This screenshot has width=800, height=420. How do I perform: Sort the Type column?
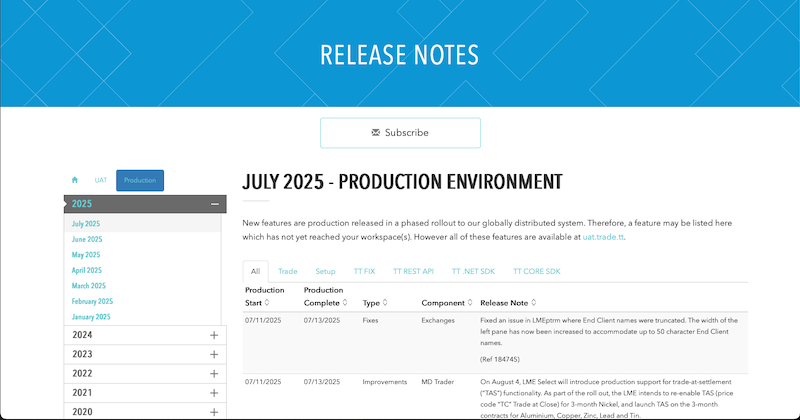(x=385, y=302)
